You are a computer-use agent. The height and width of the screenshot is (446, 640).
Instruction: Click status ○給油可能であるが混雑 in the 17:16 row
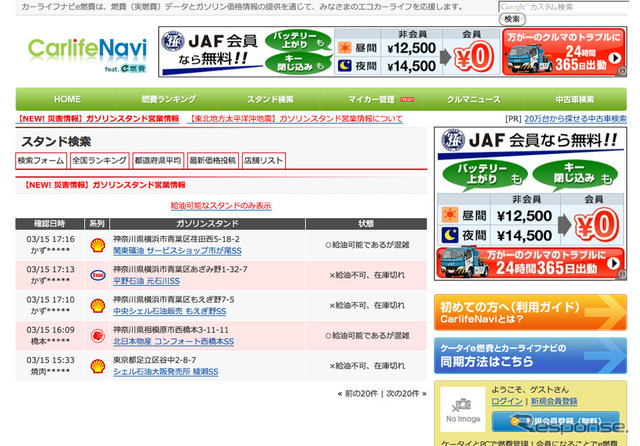pyautogui.click(x=367, y=245)
